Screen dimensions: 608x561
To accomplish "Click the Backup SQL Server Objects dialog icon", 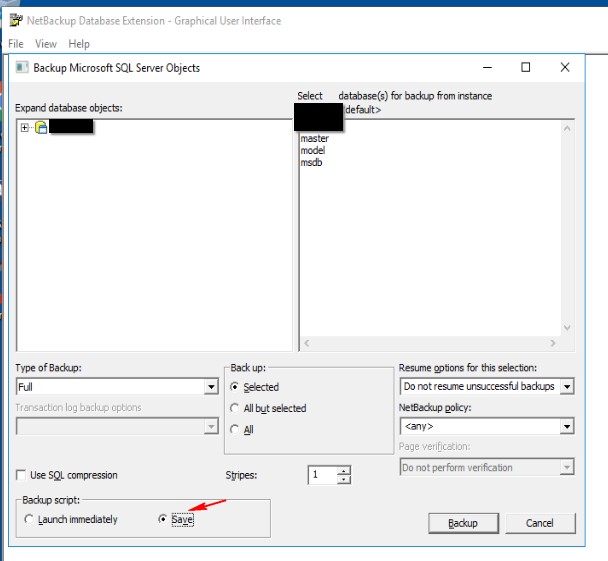I will [x=22, y=67].
